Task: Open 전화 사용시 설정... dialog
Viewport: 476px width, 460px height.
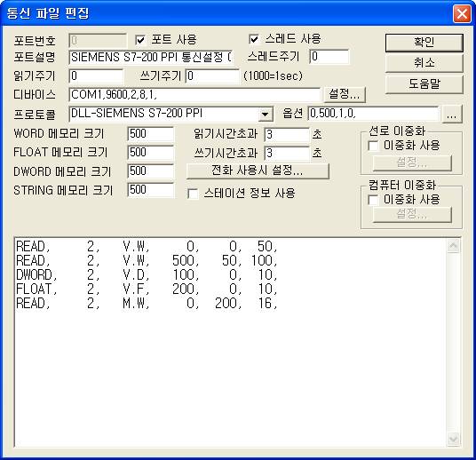Action: click(x=258, y=171)
